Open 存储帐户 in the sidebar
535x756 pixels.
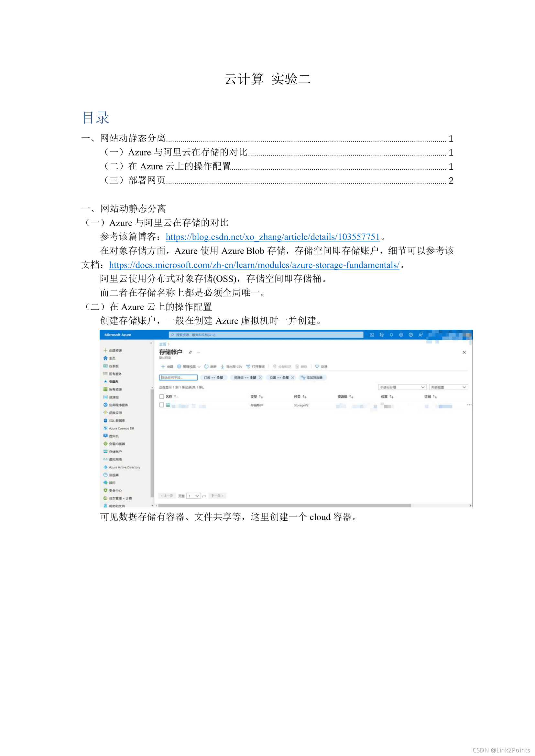(x=112, y=452)
